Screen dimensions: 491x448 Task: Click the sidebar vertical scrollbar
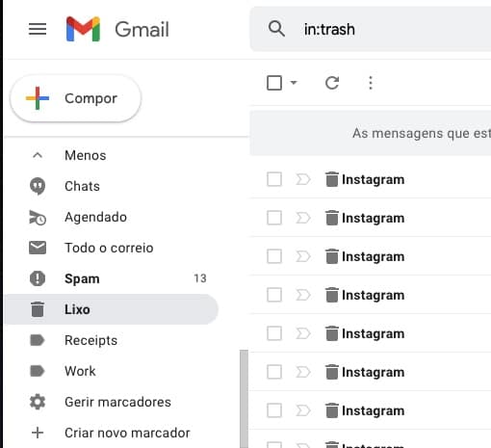click(244, 399)
